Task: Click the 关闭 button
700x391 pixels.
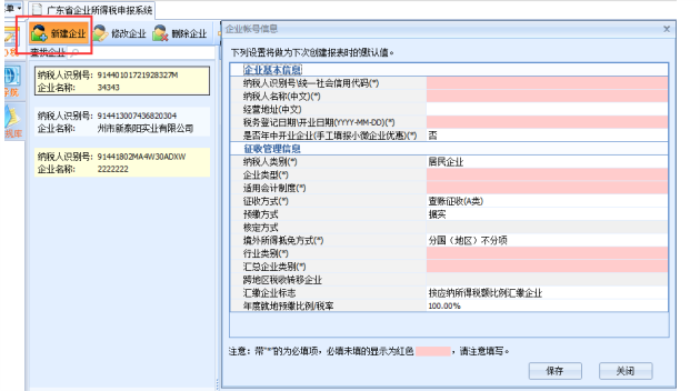Action: [x=625, y=371]
